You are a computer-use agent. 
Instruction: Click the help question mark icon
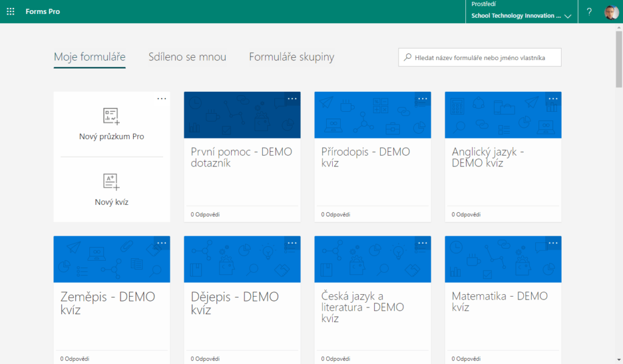click(x=589, y=12)
